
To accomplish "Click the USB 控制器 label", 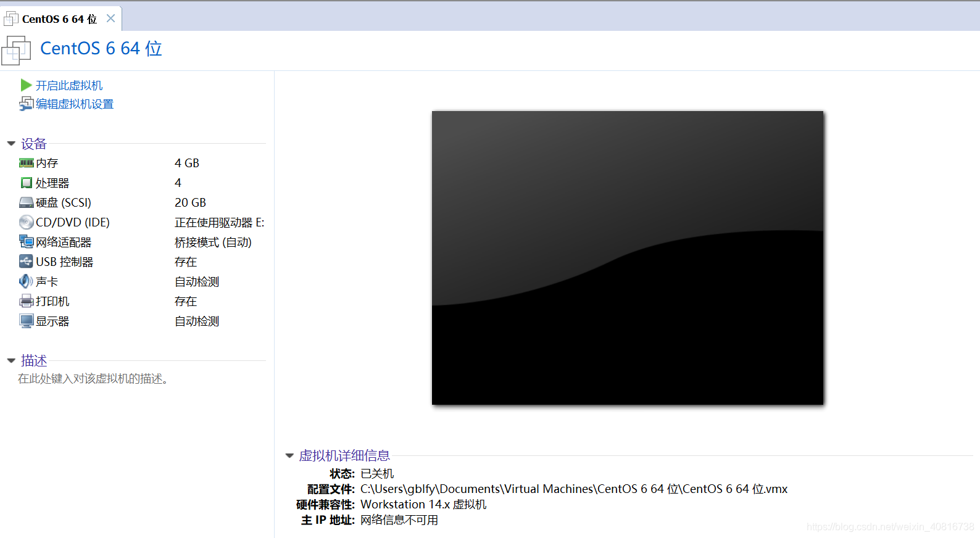I will pos(65,262).
